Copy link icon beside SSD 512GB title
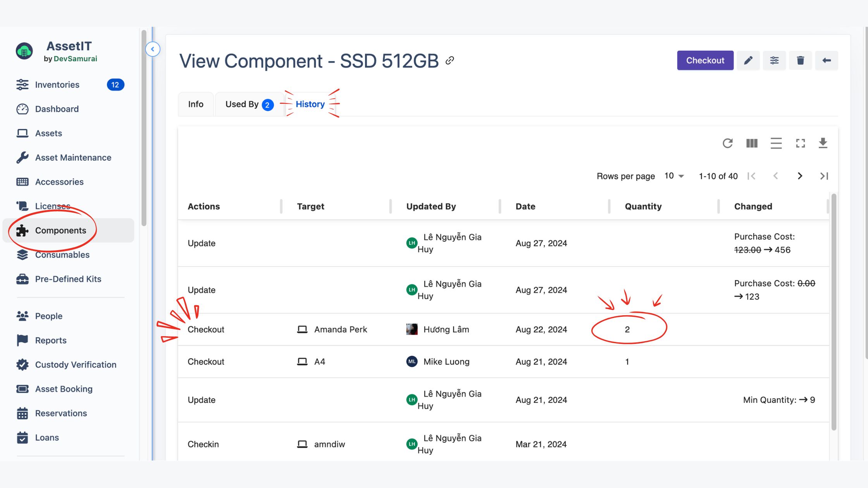The height and width of the screenshot is (488, 868). (449, 60)
